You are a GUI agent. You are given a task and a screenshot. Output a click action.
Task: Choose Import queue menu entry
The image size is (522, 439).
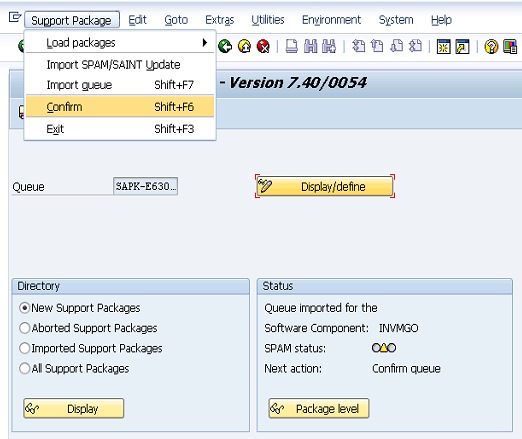(x=120, y=85)
